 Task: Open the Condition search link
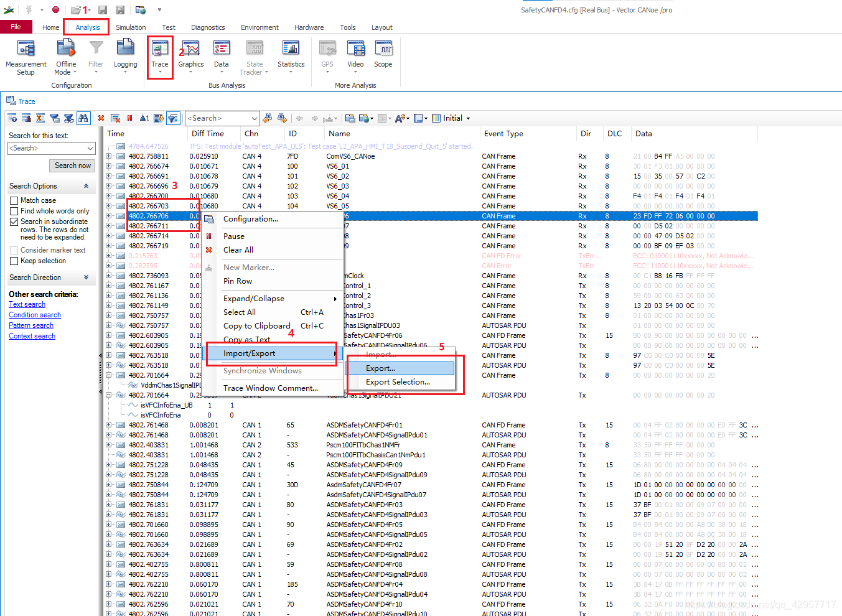click(x=35, y=315)
